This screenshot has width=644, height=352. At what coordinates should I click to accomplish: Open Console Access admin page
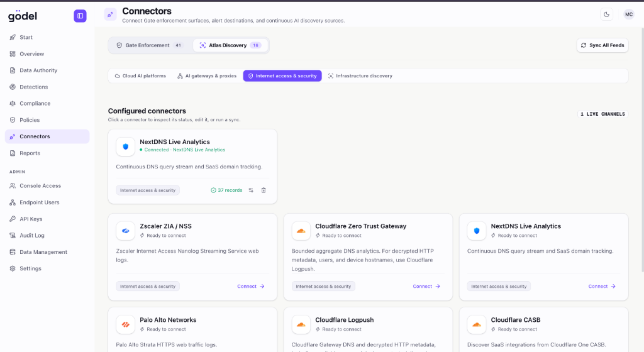(x=47, y=186)
